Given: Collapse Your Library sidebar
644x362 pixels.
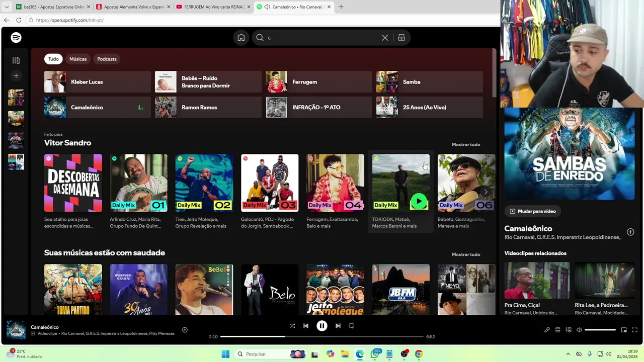Looking at the screenshot, I should pyautogui.click(x=16, y=60).
